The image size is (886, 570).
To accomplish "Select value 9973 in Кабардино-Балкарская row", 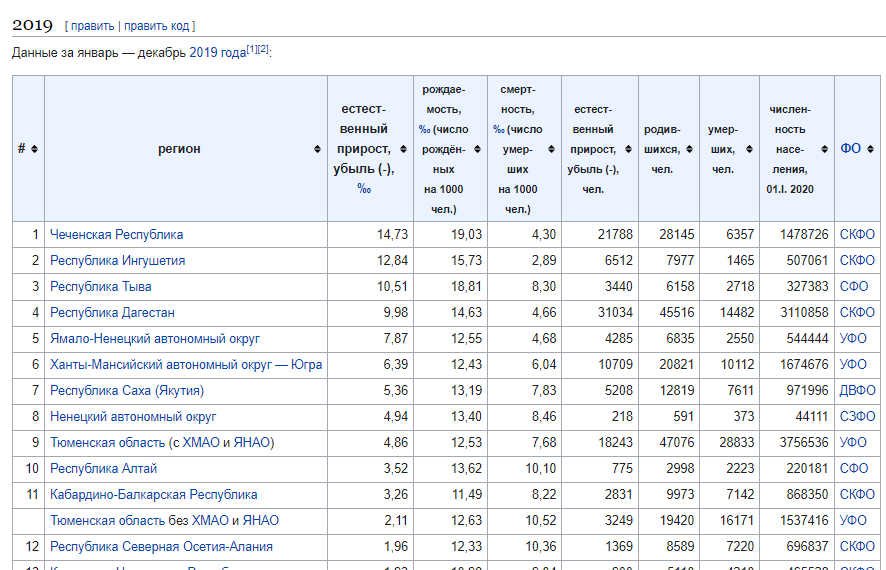I will 680,494.
